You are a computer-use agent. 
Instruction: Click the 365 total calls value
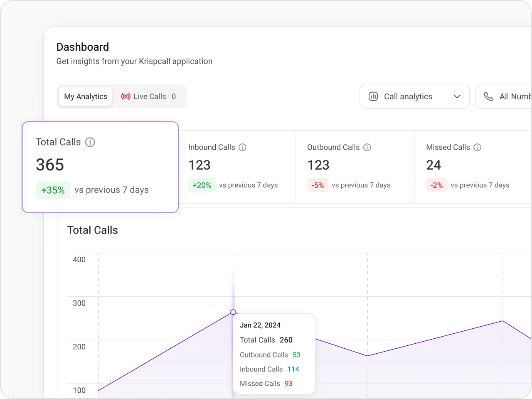point(50,165)
